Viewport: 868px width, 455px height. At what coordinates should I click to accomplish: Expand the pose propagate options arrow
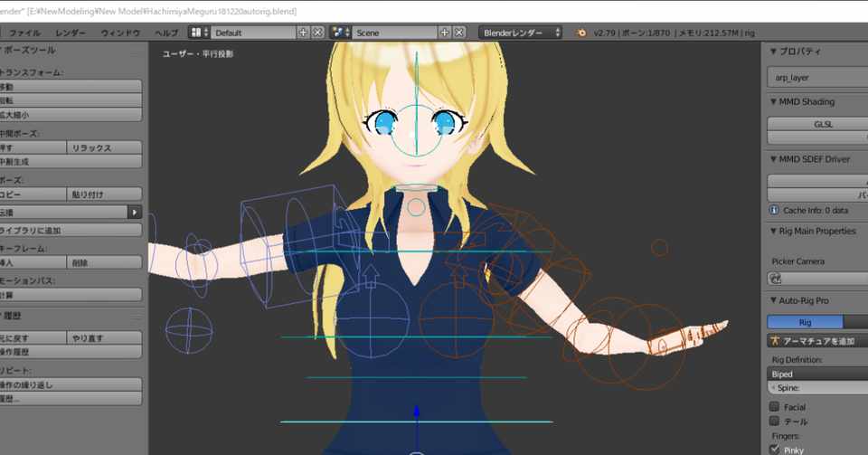tap(135, 212)
